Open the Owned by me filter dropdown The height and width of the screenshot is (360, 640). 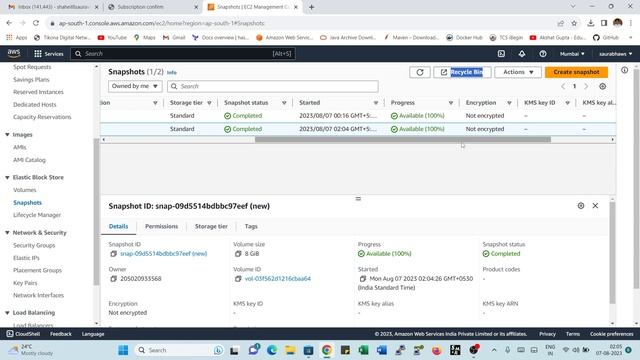coord(135,86)
